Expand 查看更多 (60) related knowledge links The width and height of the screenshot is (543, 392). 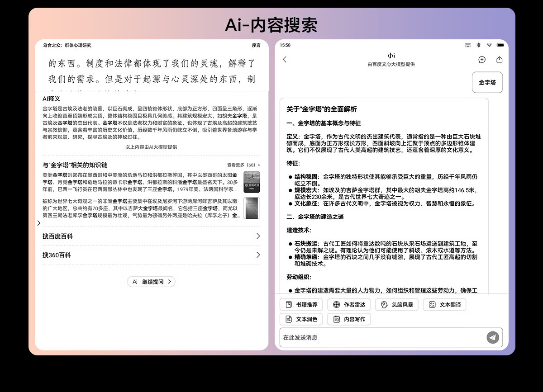[243, 165]
